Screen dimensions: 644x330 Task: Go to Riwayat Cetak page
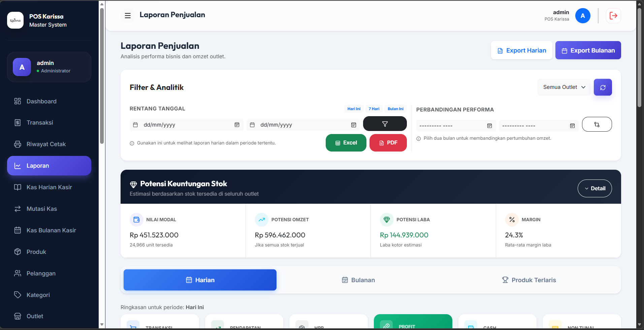(x=49, y=144)
